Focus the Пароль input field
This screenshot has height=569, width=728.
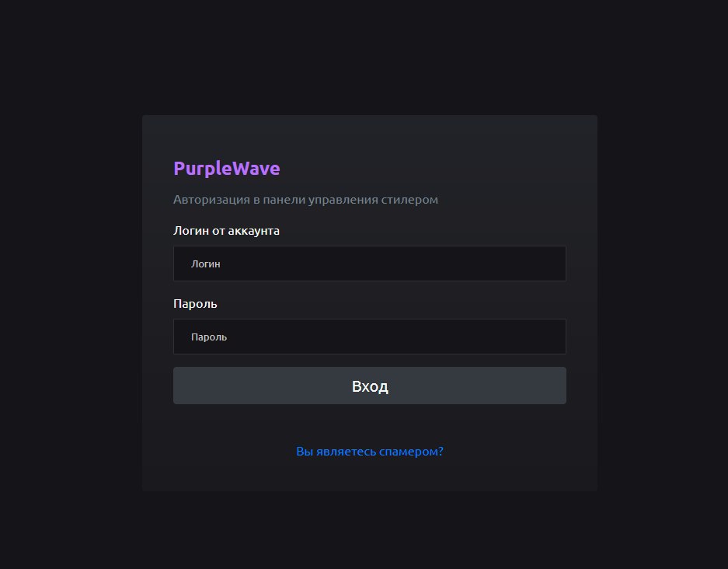pos(369,337)
